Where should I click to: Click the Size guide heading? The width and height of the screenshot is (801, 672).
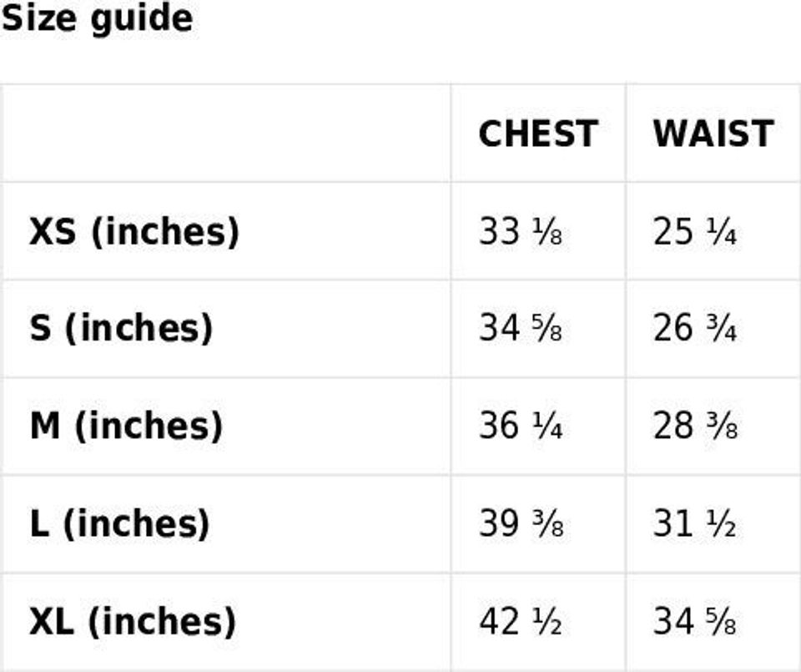coord(97,18)
